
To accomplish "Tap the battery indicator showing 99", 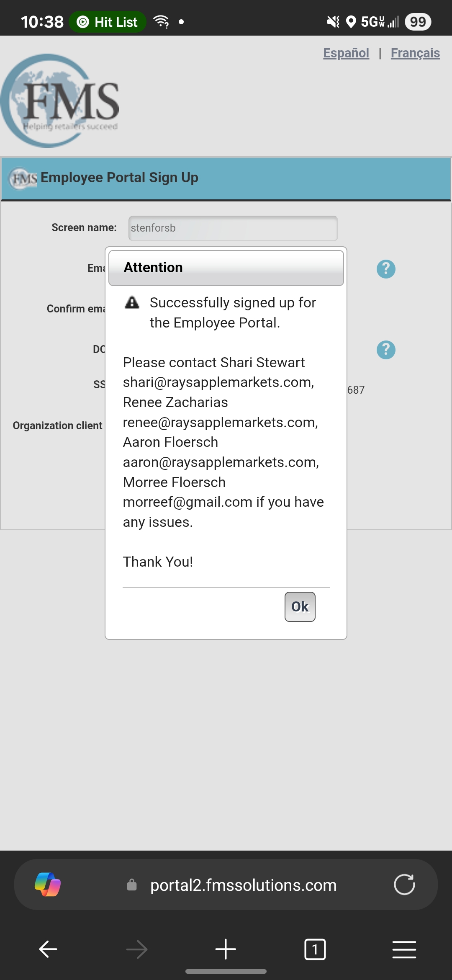I will [x=418, y=22].
